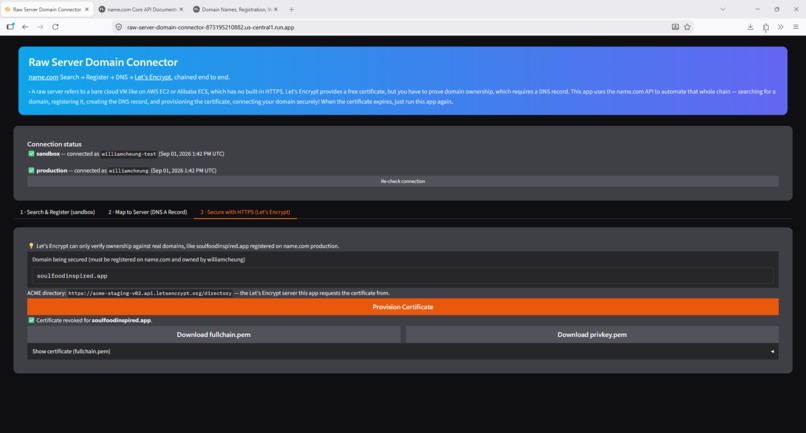The height and width of the screenshot is (433, 806).
Task: Click the reader view icon in address bar
Action: pyautogui.click(x=675, y=27)
